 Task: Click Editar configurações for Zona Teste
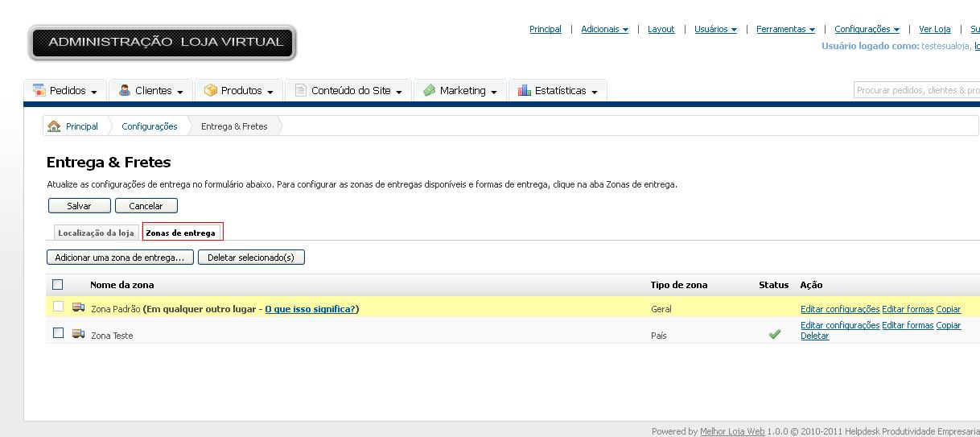click(x=840, y=325)
